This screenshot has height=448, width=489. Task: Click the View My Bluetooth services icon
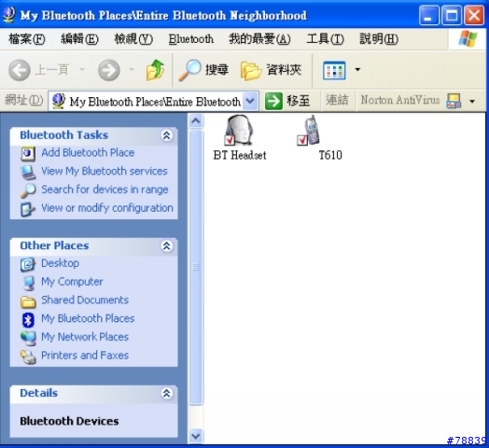pos(28,173)
